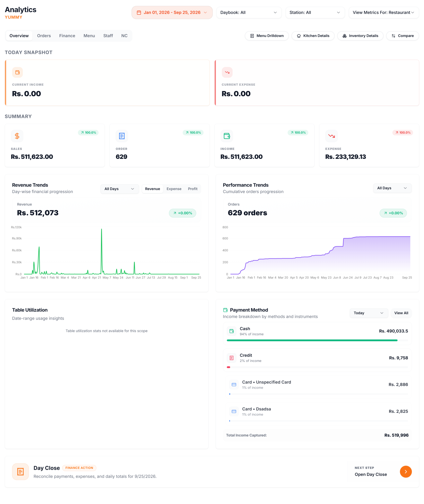
Task: Click the Card Dsadsa row icon
Action: click(x=234, y=412)
